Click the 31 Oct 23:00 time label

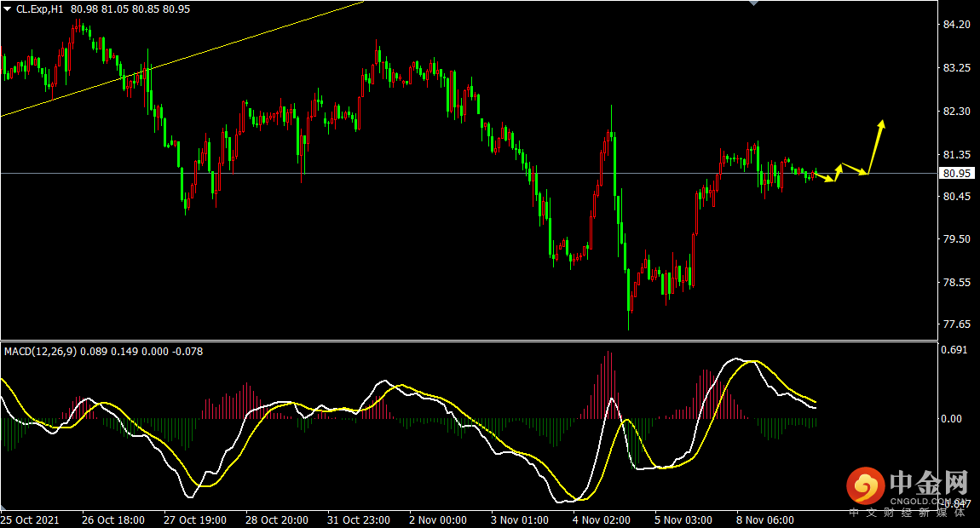point(359,519)
